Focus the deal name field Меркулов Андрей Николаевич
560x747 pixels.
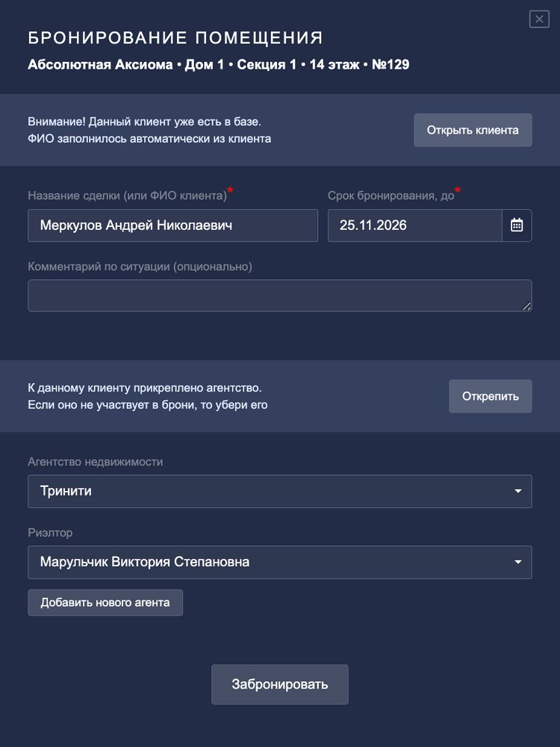coord(172,226)
